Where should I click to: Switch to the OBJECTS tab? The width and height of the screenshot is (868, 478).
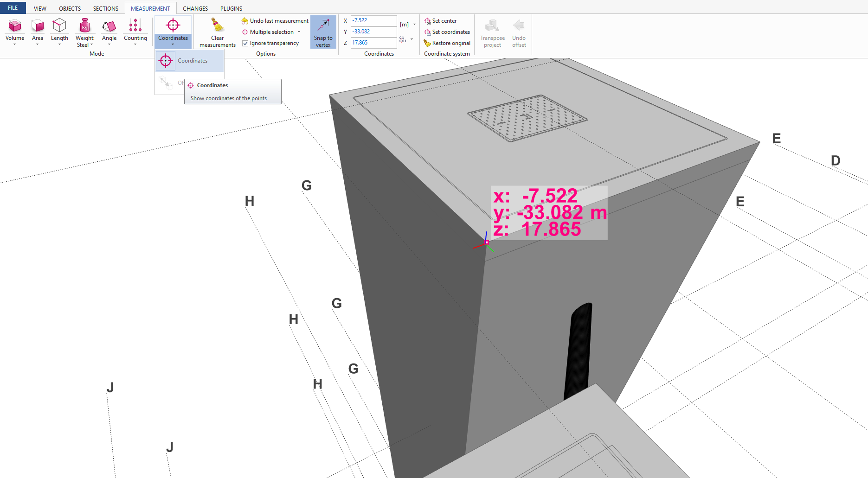pyautogui.click(x=70, y=8)
